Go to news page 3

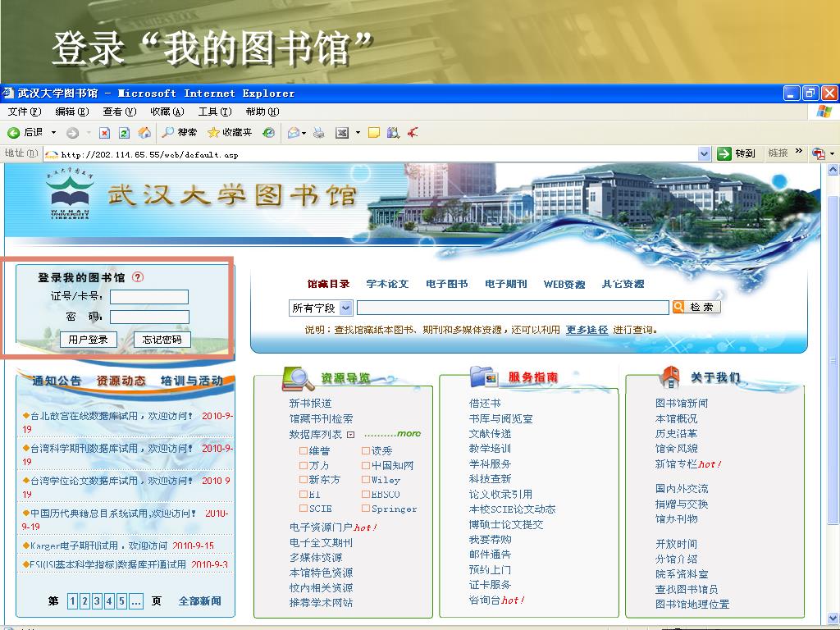click(x=97, y=601)
